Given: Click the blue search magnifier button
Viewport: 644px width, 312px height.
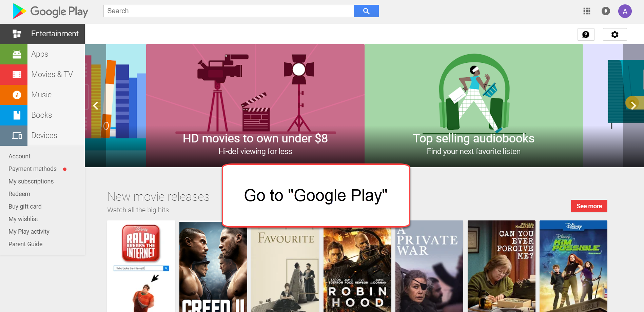Looking at the screenshot, I should [366, 11].
